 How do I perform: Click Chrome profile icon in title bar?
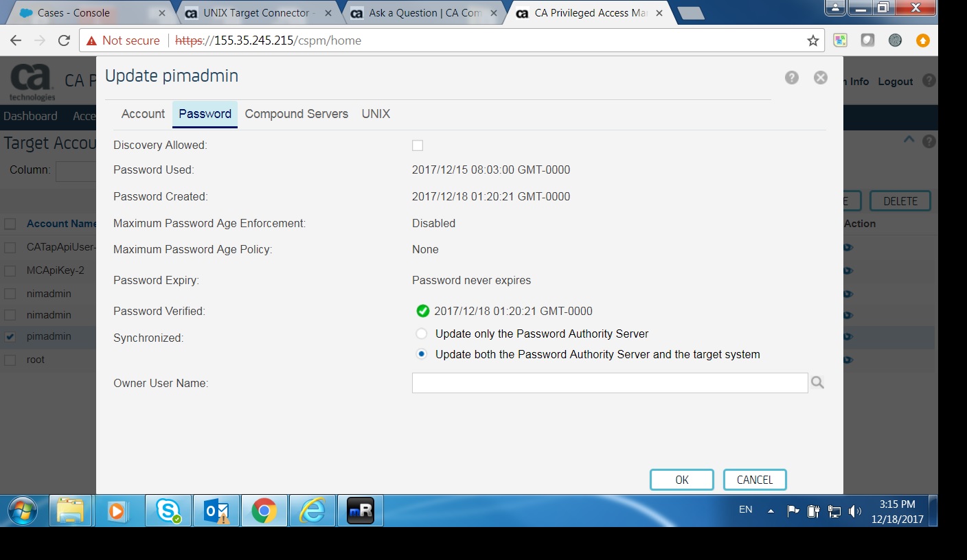coord(835,7)
